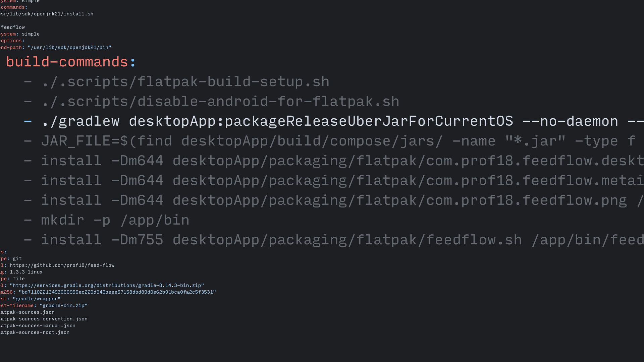Image resolution: width=644 pixels, height=362 pixels.
Task: Click the sha256 checksum value
Action: click(x=117, y=292)
